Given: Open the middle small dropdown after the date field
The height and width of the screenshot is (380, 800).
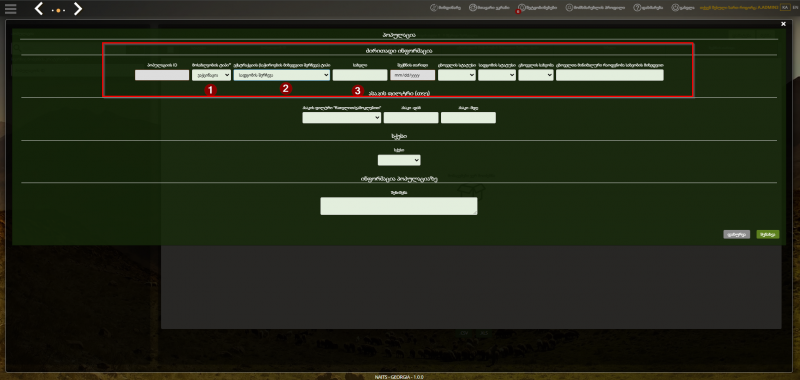Looking at the screenshot, I should coord(497,75).
